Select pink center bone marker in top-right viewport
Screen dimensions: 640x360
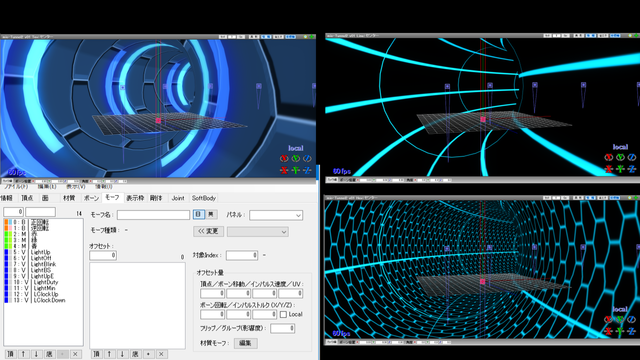483,119
